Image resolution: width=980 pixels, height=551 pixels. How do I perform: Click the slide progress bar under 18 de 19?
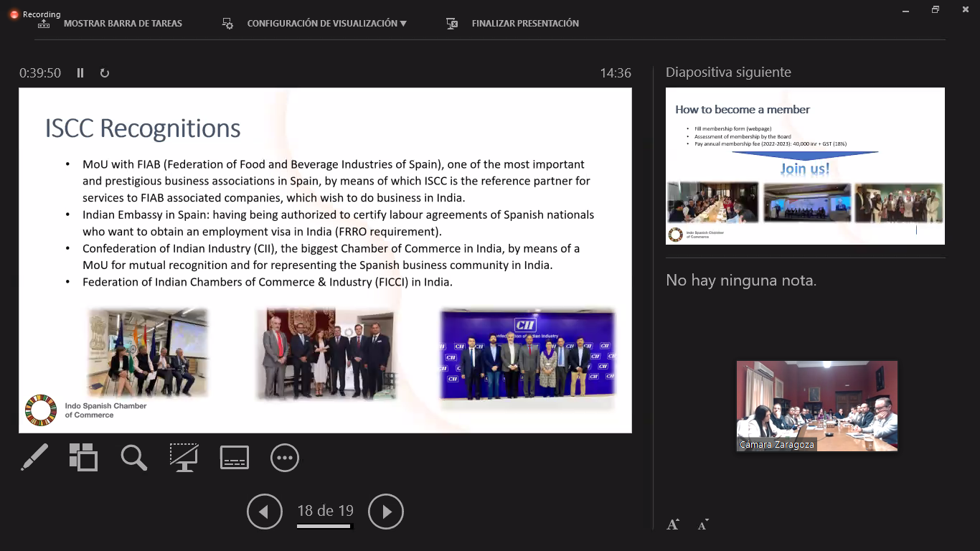(324, 527)
